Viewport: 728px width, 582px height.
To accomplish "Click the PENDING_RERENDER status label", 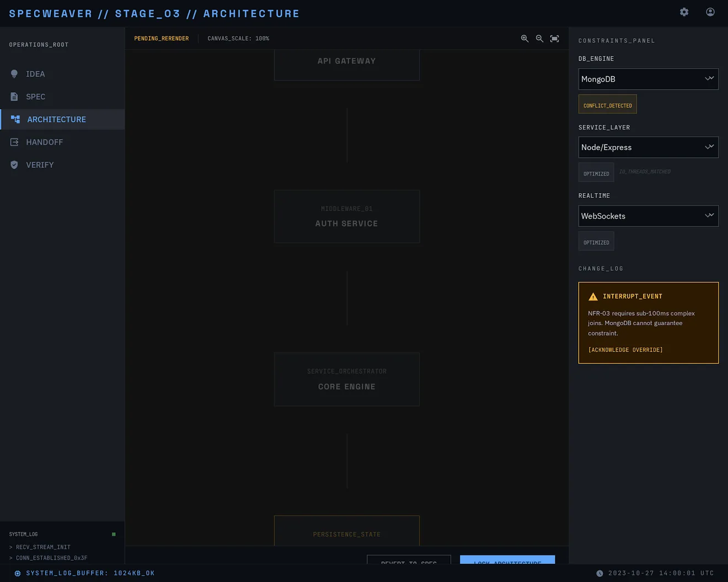I will (x=162, y=39).
